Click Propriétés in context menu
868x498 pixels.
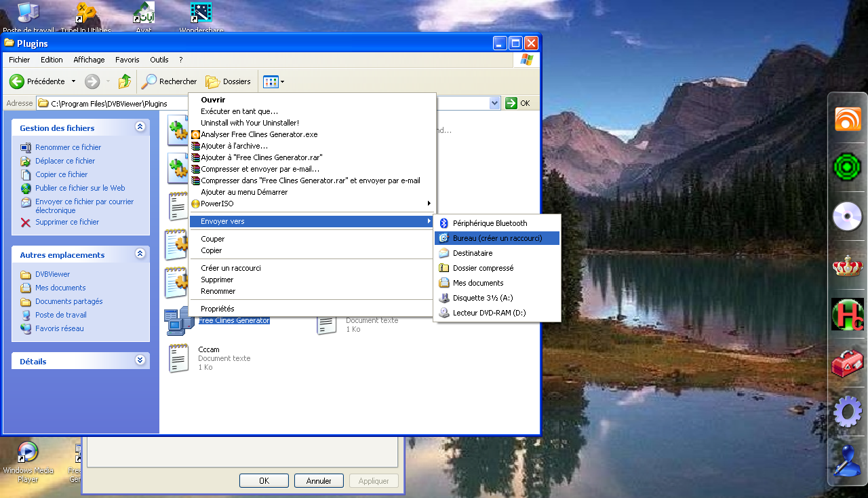coord(217,309)
